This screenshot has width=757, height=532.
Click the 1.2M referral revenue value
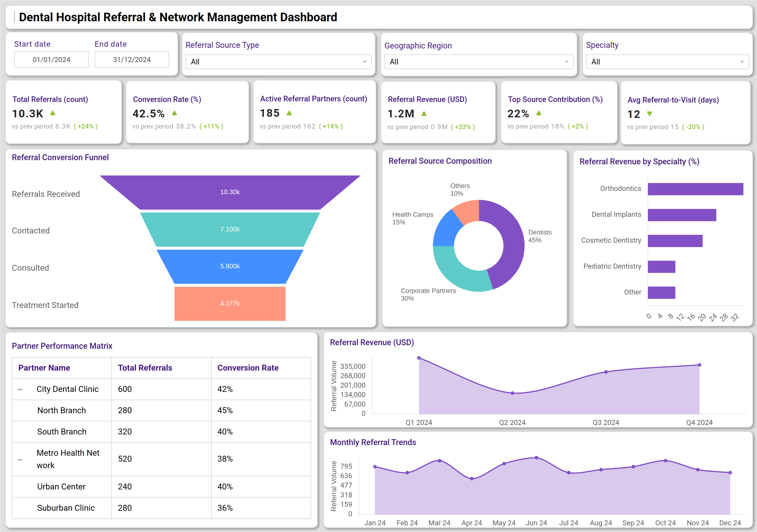pyautogui.click(x=401, y=114)
